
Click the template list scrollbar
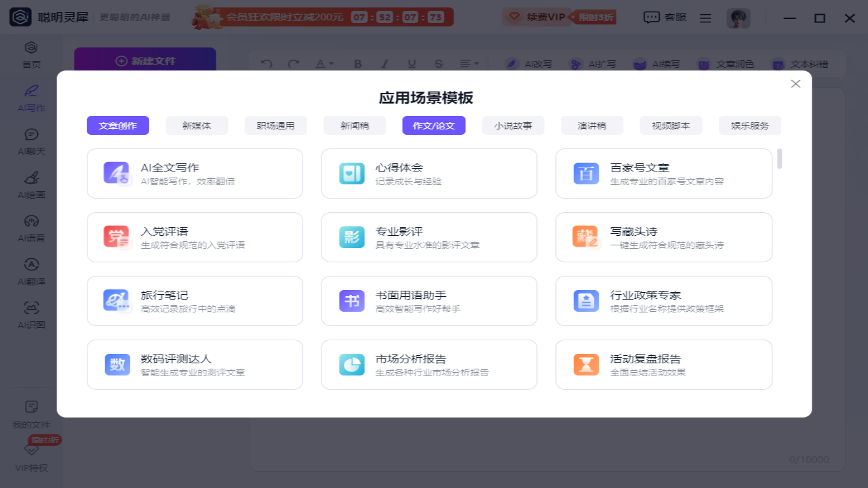780,158
